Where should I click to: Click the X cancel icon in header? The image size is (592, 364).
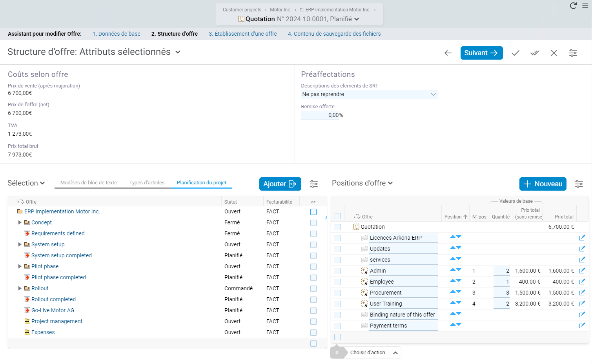[554, 53]
